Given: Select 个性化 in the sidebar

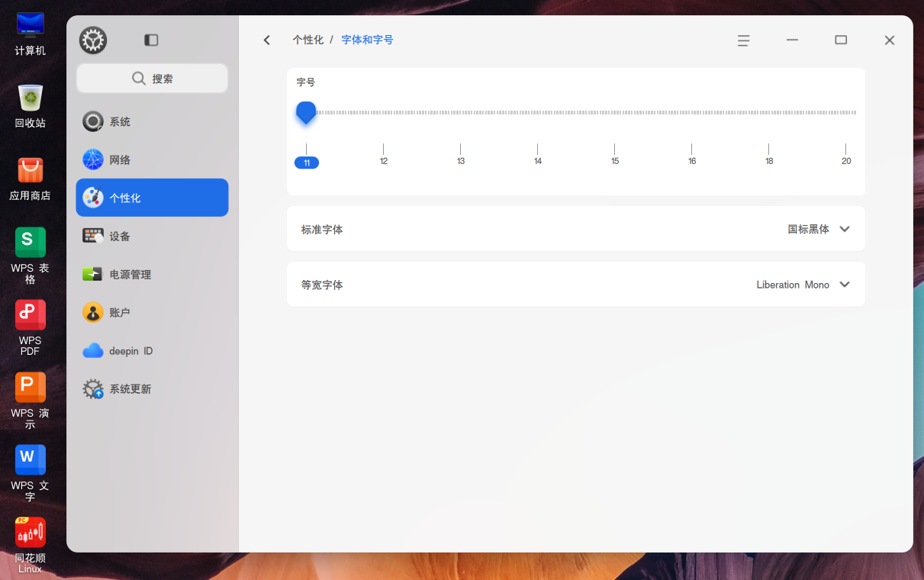Looking at the screenshot, I should tap(153, 198).
